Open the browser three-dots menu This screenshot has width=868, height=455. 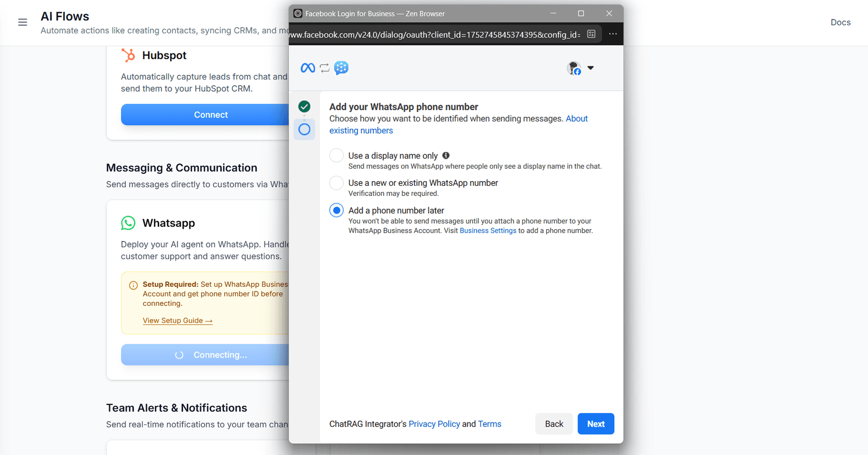tap(613, 34)
